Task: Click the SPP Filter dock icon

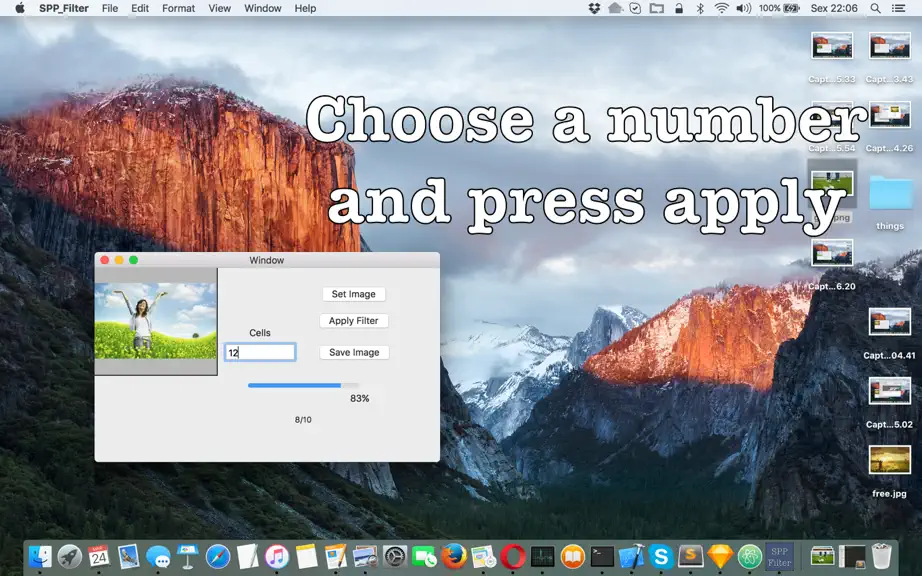Action: pyautogui.click(x=779, y=556)
